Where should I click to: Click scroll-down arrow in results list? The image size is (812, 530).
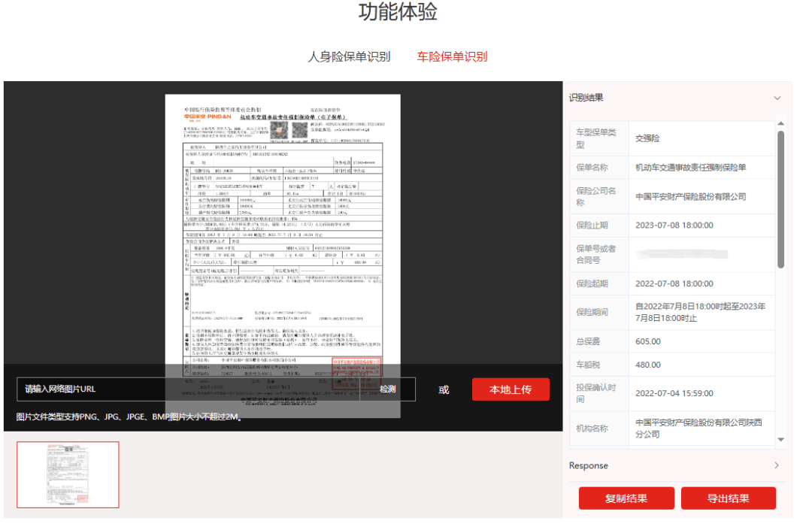[x=780, y=440]
